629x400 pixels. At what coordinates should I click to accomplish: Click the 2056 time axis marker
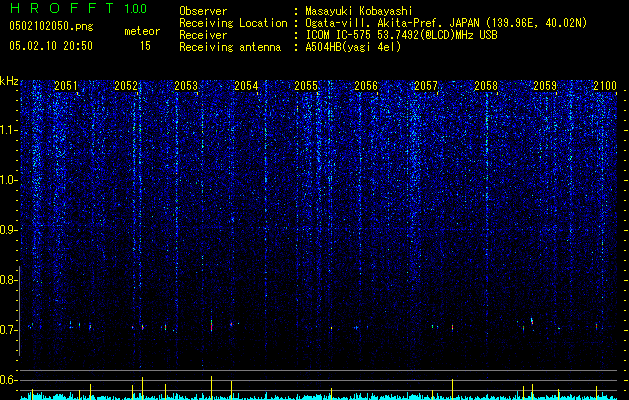(366, 86)
